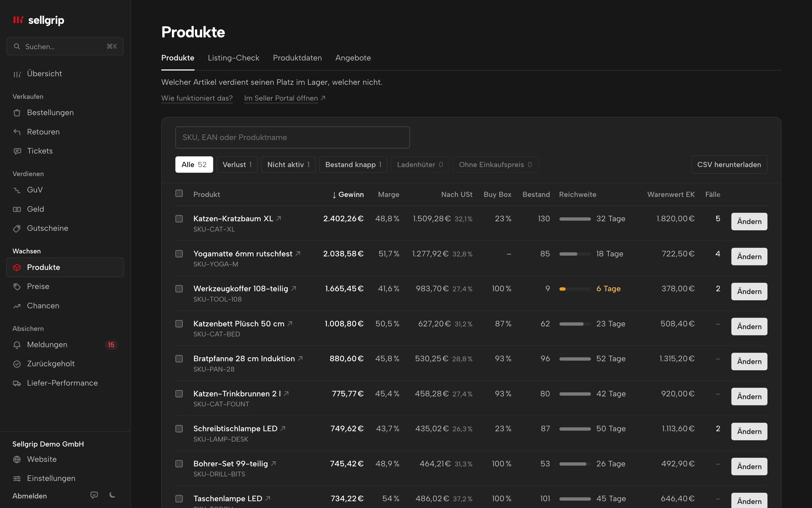
Task: Open Katzen-Kratzbaum XL external link arrow
Action: pyautogui.click(x=278, y=219)
